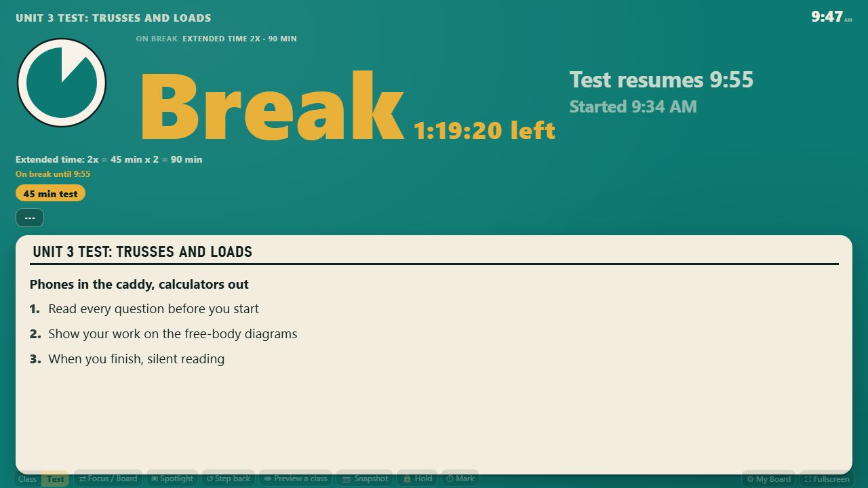Image resolution: width=868 pixels, height=488 pixels.
Task: Toggle the Hold lock button
Action: point(417,479)
